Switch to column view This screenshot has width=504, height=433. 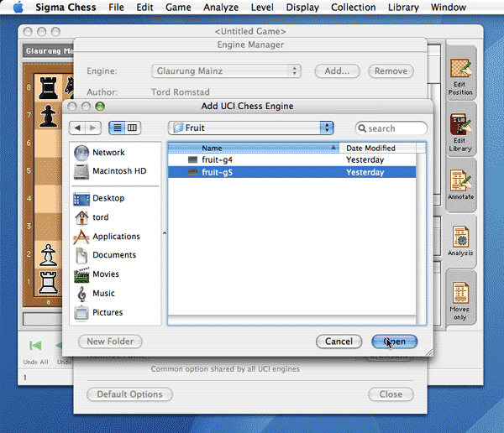(133, 128)
